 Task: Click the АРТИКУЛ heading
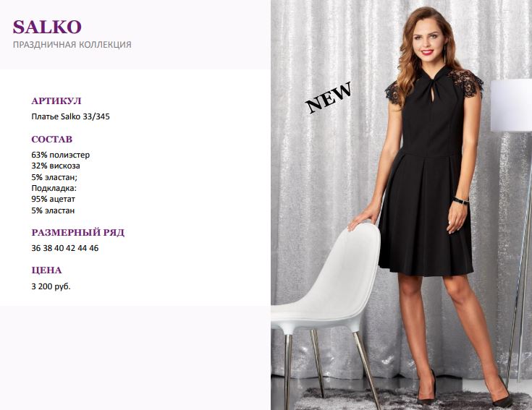coord(56,101)
